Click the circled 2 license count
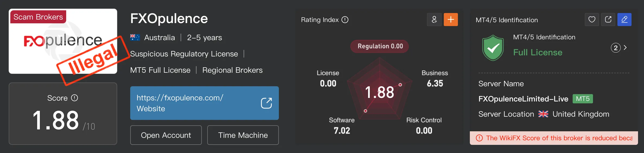Viewport: 644px width, 153px height. tap(616, 48)
